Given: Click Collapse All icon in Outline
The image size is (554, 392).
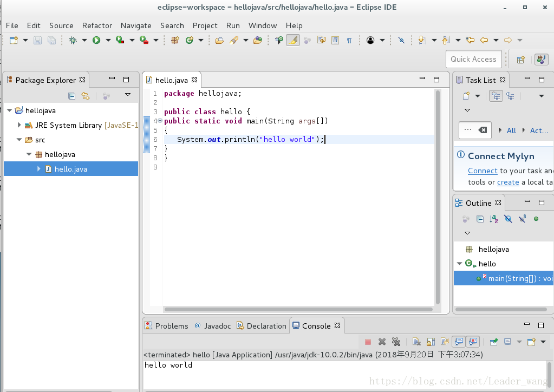Looking at the screenshot, I should coord(480,219).
